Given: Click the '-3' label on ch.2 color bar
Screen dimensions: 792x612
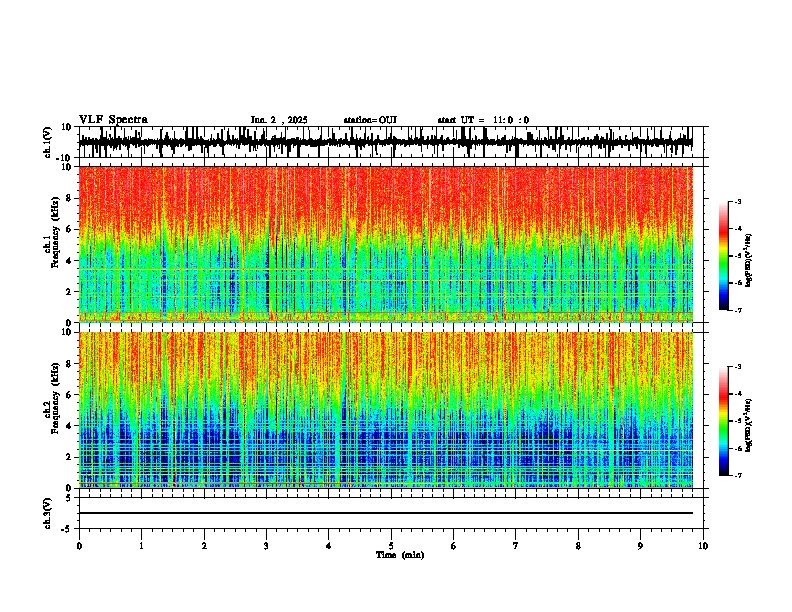Looking at the screenshot, I should point(738,367).
